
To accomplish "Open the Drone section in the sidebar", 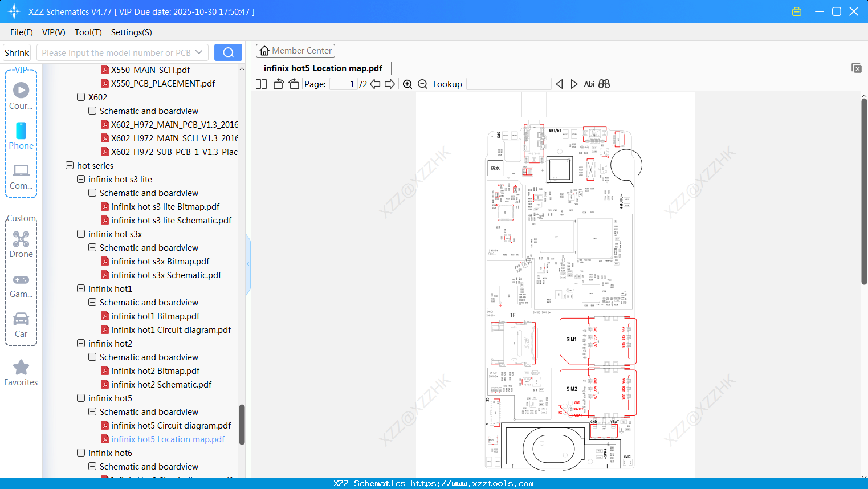I will coord(21,242).
